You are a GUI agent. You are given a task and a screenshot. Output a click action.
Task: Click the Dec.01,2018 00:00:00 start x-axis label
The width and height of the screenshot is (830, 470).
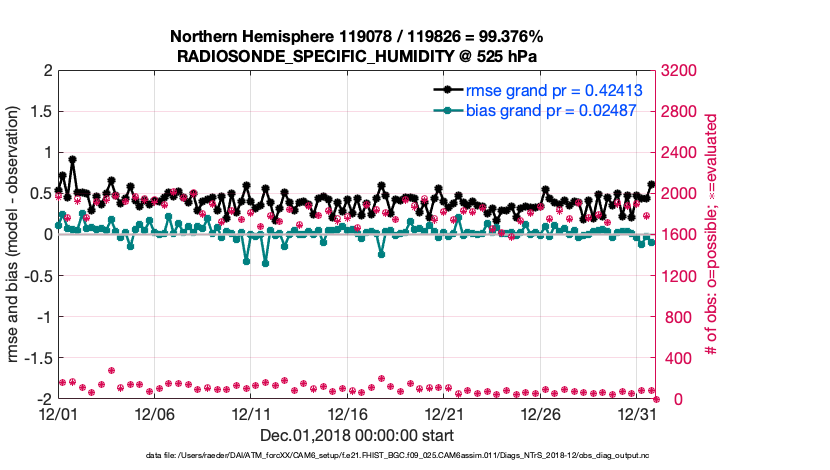coord(357,435)
